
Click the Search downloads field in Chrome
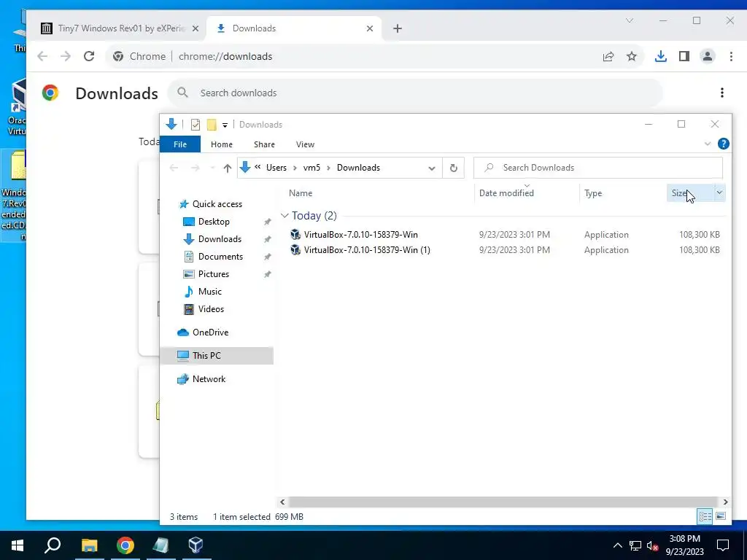point(414,93)
